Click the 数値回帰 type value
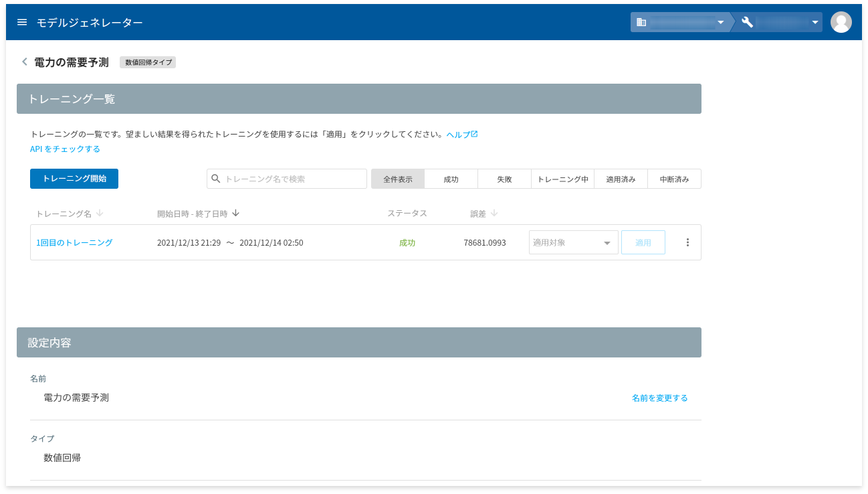868x494 pixels. (62, 458)
